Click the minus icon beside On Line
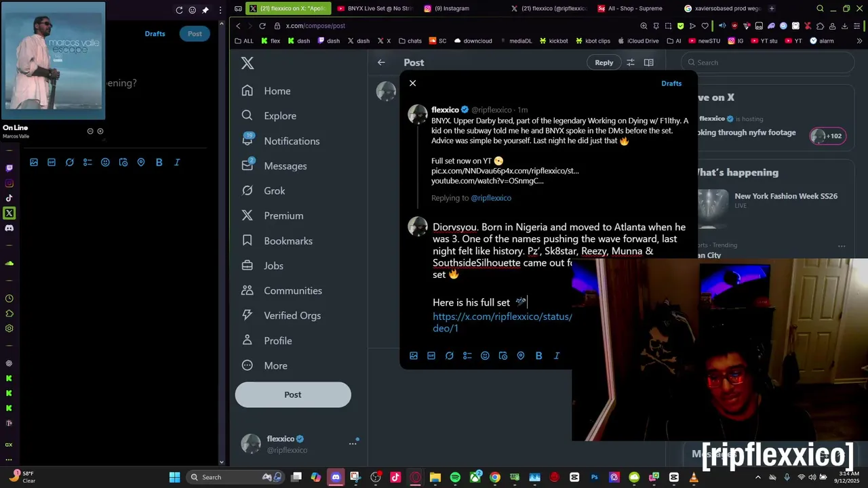This screenshot has height=488, width=868. click(90, 131)
